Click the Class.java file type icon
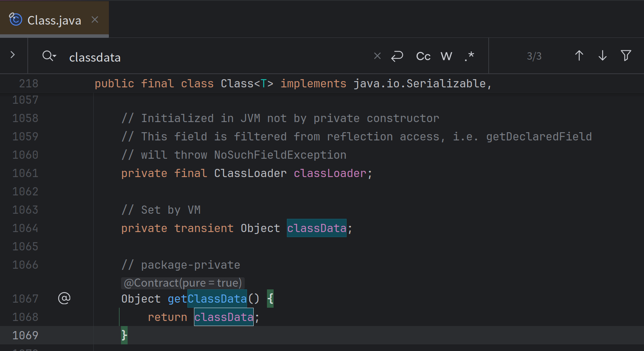Screen dimensions: 644x351 point(16,19)
